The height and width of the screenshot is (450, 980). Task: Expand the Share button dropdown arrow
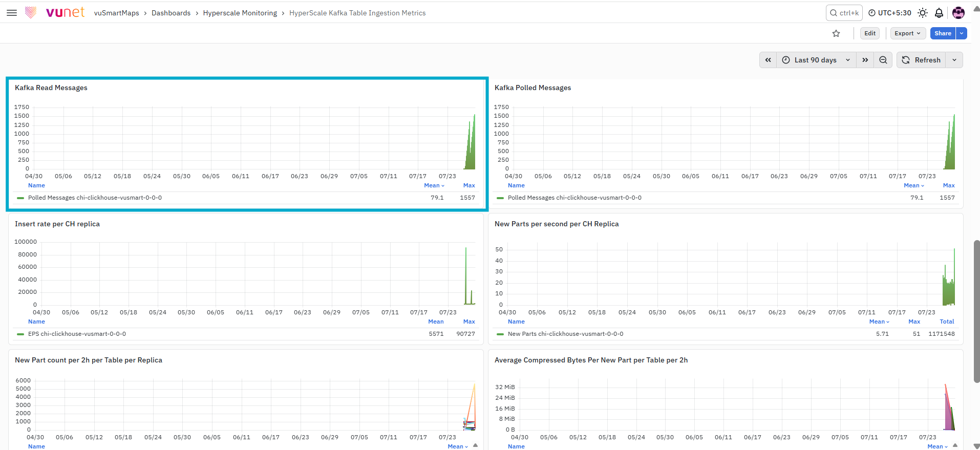point(962,33)
